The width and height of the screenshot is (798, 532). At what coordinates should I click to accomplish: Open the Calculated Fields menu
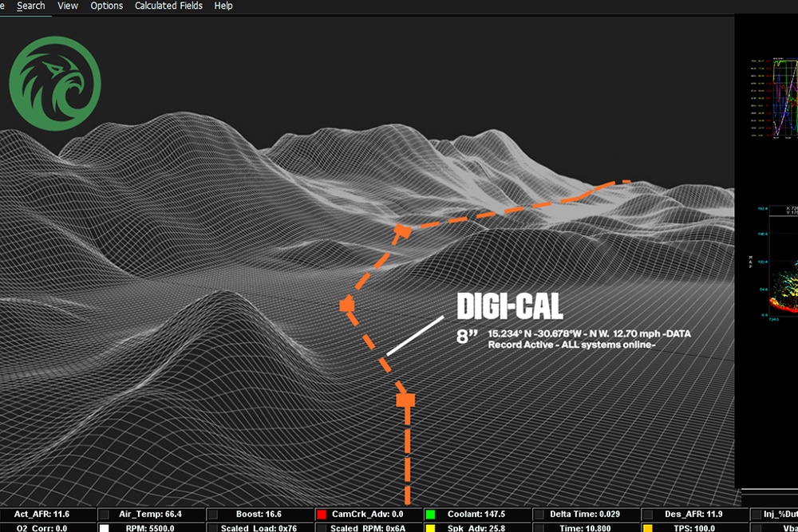click(168, 6)
